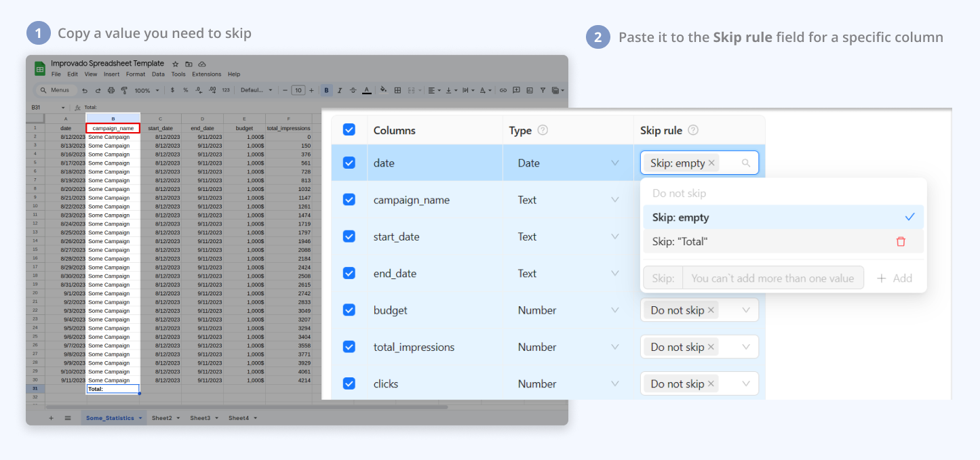
Task: Toggle the select-all Columns header checkbox
Action: (x=349, y=129)
